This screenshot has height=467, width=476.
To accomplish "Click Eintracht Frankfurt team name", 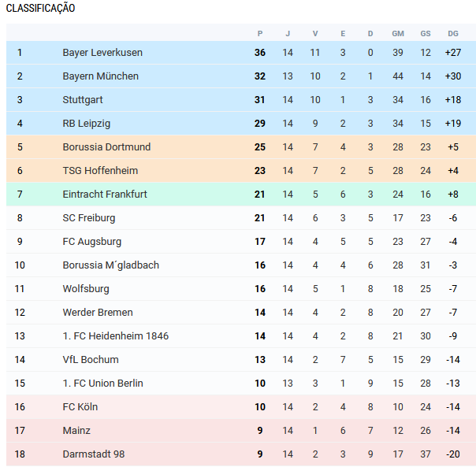I will (105, 195).
